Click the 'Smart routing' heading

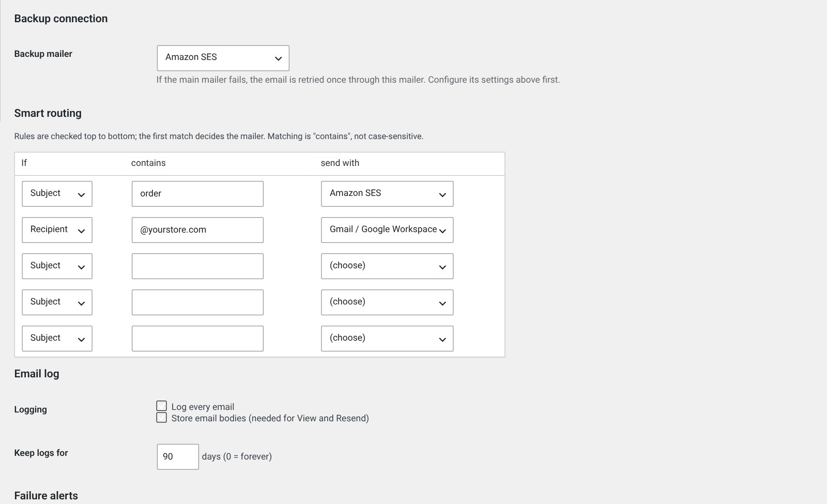tap(48, 113)
